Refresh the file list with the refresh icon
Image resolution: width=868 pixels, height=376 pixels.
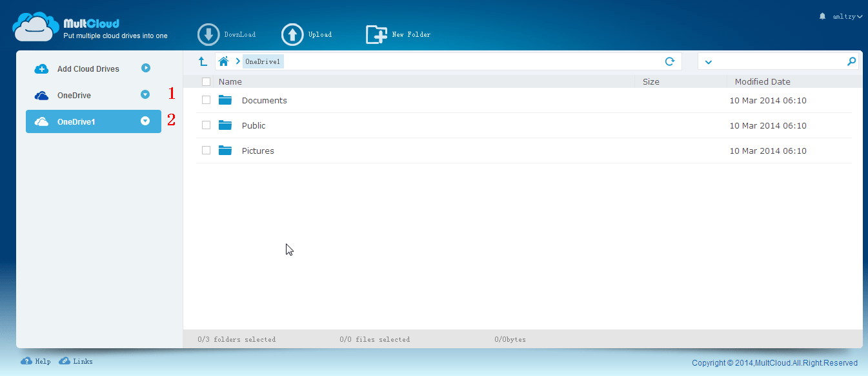pos(670,61)
